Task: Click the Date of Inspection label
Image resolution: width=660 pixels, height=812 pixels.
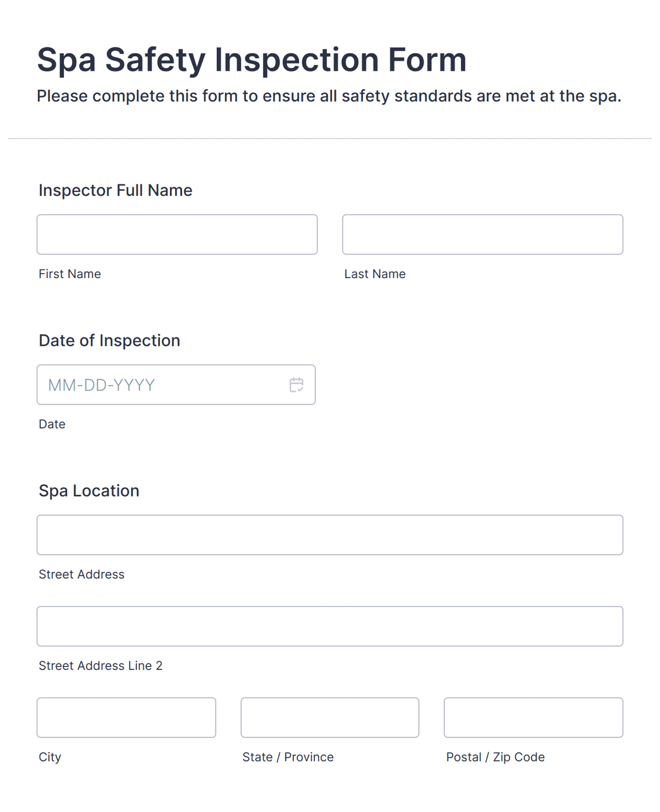Action: 109,341
